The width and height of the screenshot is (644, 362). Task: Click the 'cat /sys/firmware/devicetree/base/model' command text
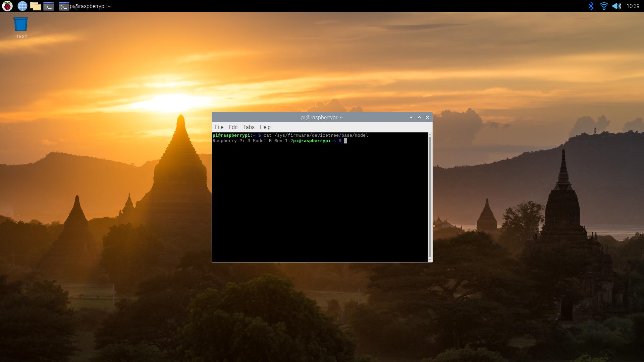[x=316, y=135]
